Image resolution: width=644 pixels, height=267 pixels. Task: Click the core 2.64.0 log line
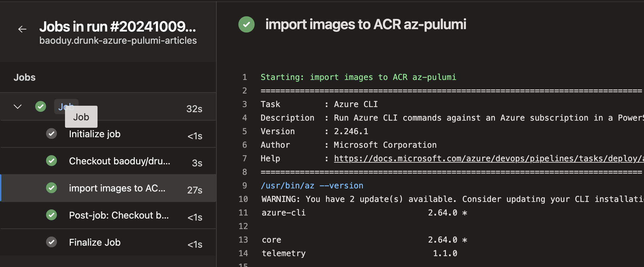[364, 240]
